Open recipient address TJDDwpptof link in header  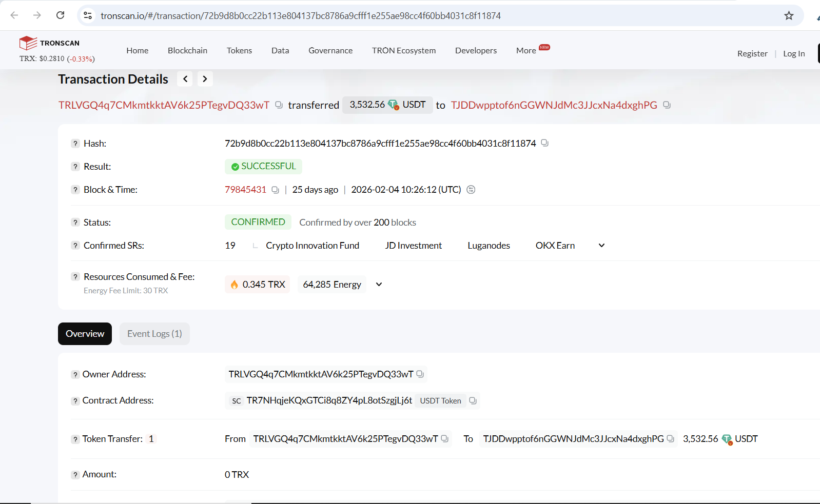554,105
